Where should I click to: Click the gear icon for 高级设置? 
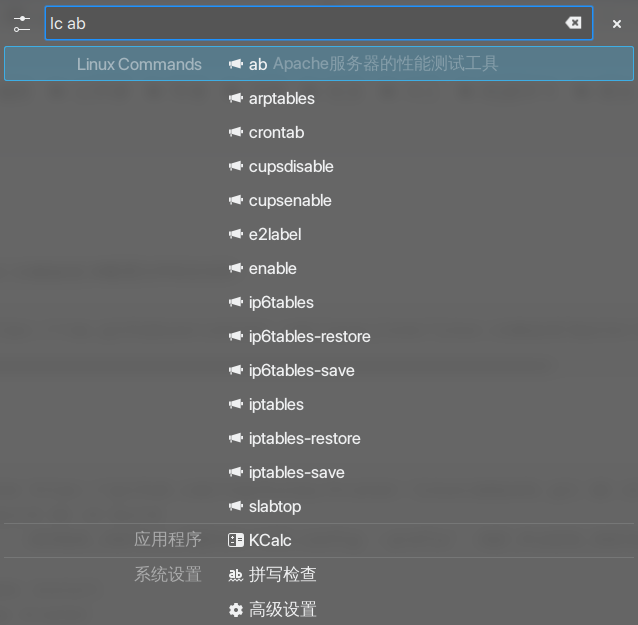click(236, 610)
